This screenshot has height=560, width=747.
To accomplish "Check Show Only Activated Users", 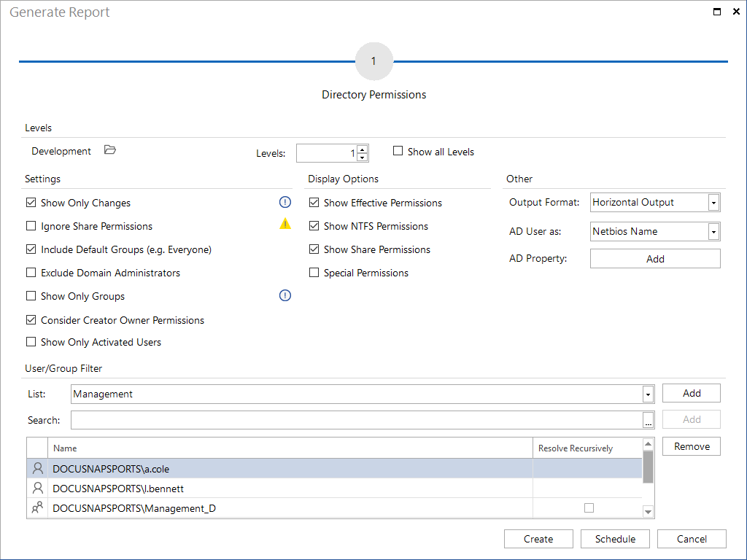I will pyautogui.click(x=31, y=342).
